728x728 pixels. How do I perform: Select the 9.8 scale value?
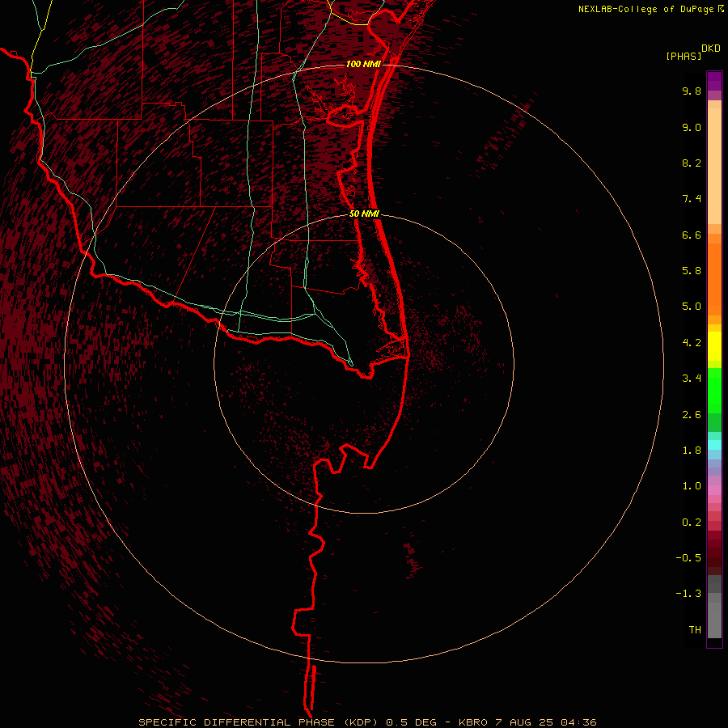coord(692,91)
